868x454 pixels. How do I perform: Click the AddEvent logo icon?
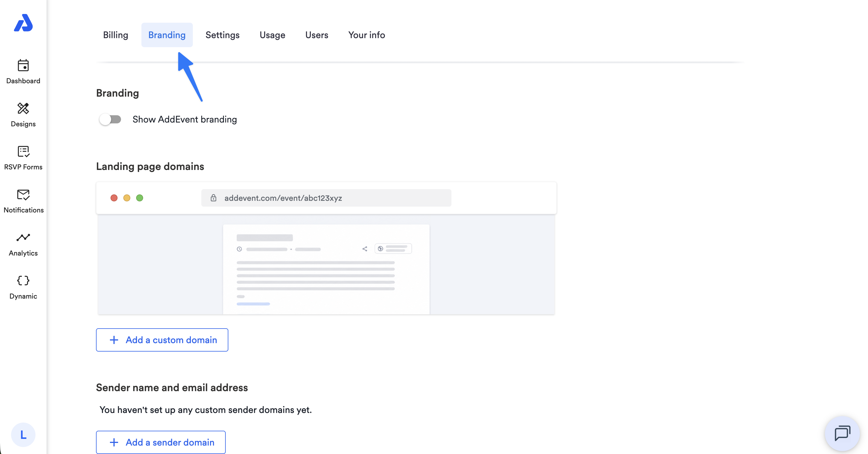(23, 23)
